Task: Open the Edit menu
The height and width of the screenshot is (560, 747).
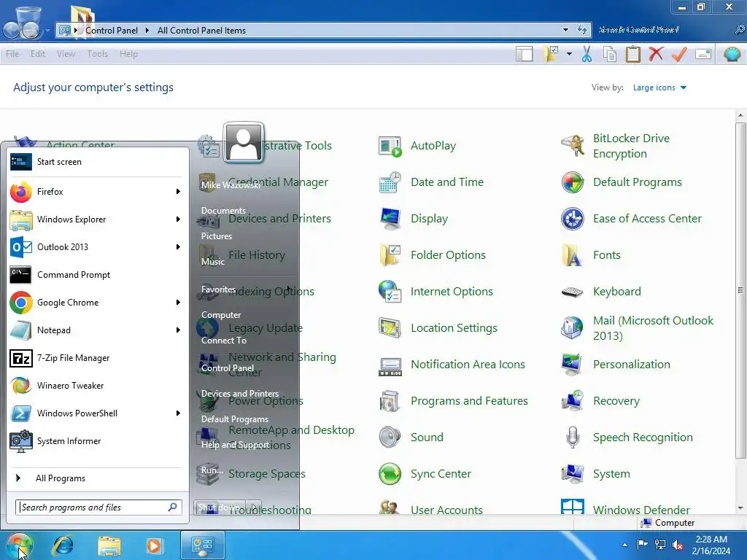Action: [38, 54]
